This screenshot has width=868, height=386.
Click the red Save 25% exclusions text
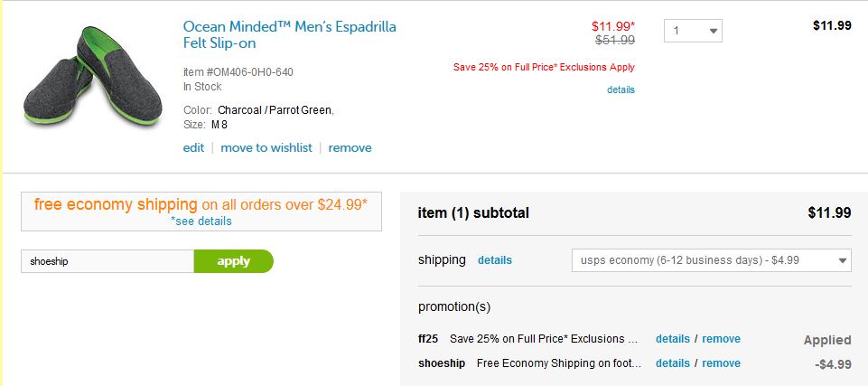tap(544, 67)
